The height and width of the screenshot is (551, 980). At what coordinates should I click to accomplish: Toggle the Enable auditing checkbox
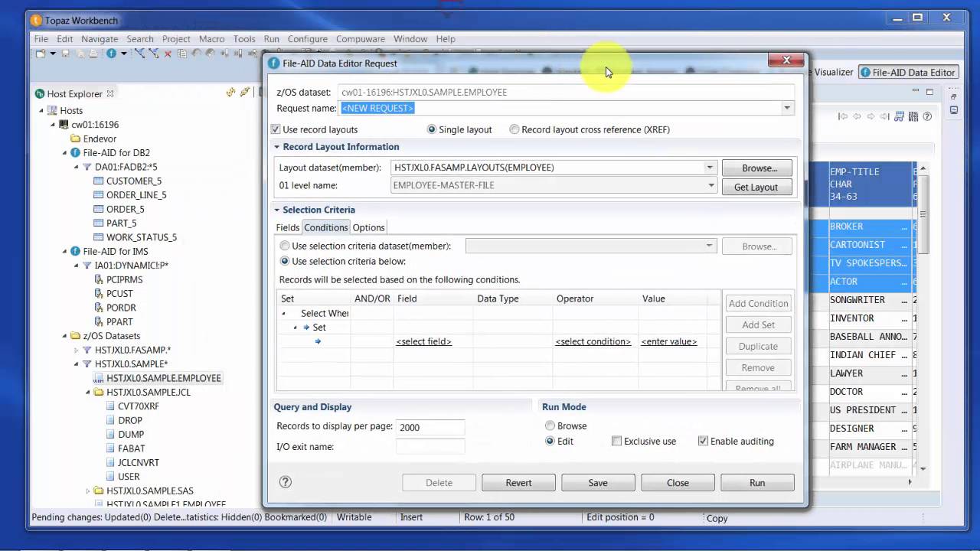pos(703,442)
